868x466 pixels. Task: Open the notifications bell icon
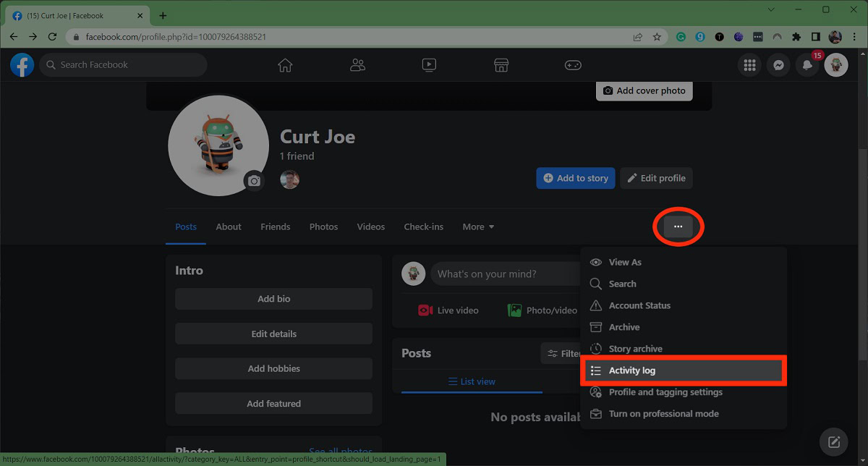pyautogui.click(x=807, y=65)
